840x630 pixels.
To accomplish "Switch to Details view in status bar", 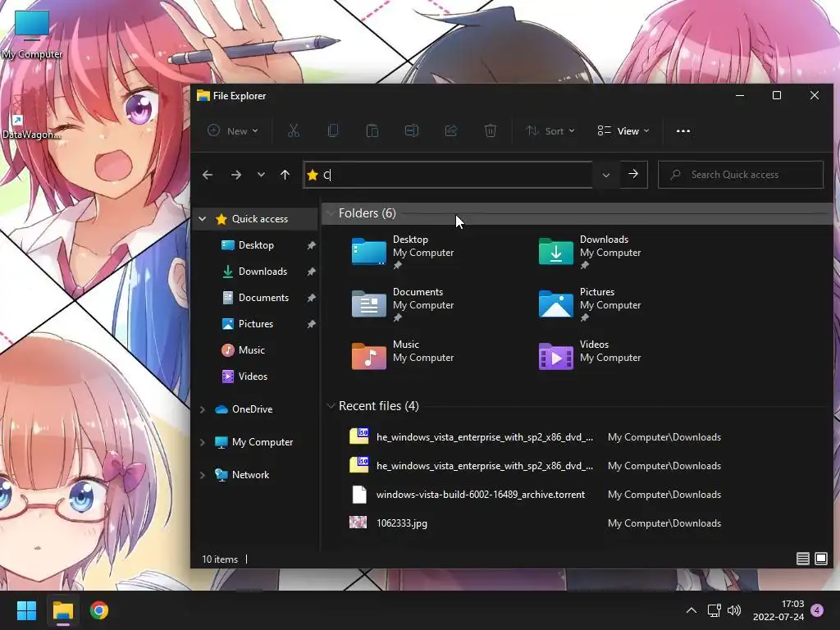I will [x=802, y=559].
